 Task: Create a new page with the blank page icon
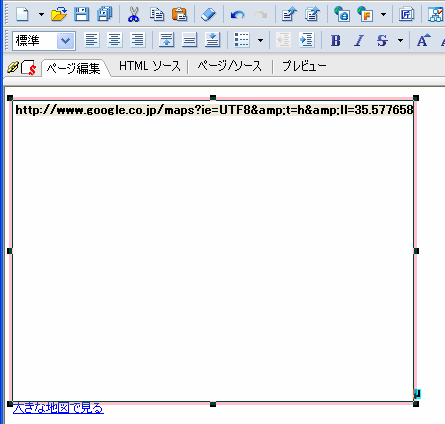click(x=22, y=14)
